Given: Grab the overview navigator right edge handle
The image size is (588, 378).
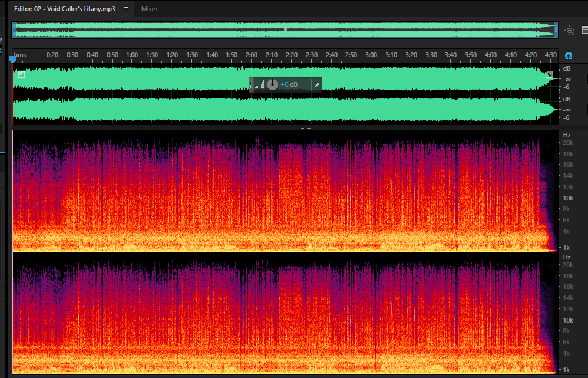Looking at the screenshot, I should [556, 29].
